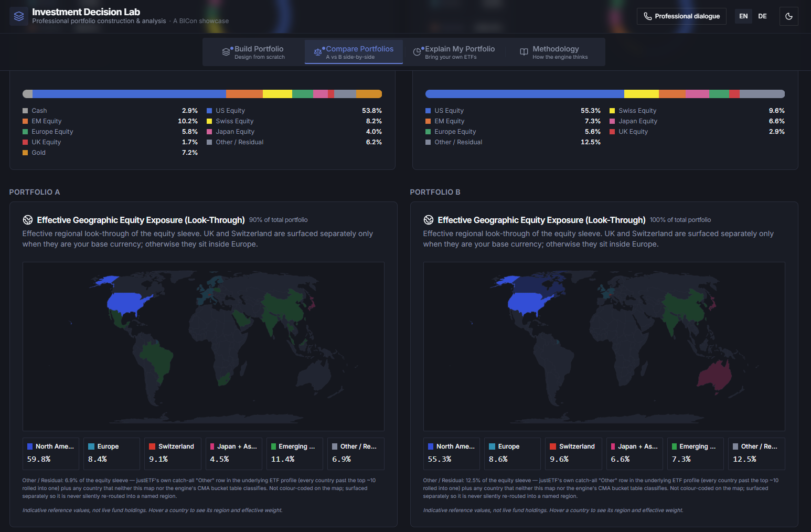Click the Switzerland 9.1% tile in Portfolio A
Screen dimensions: 811x532
(173, 453)
